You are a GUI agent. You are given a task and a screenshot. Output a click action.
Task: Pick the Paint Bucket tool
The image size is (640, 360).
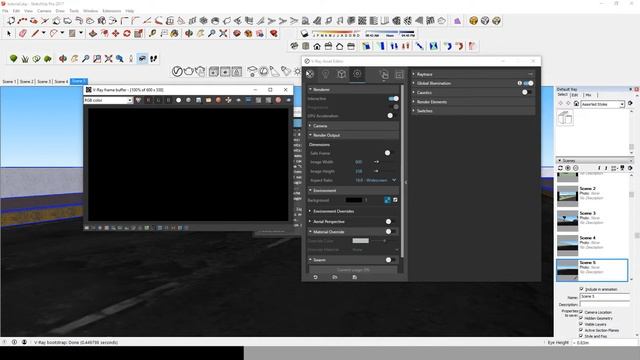175,33
